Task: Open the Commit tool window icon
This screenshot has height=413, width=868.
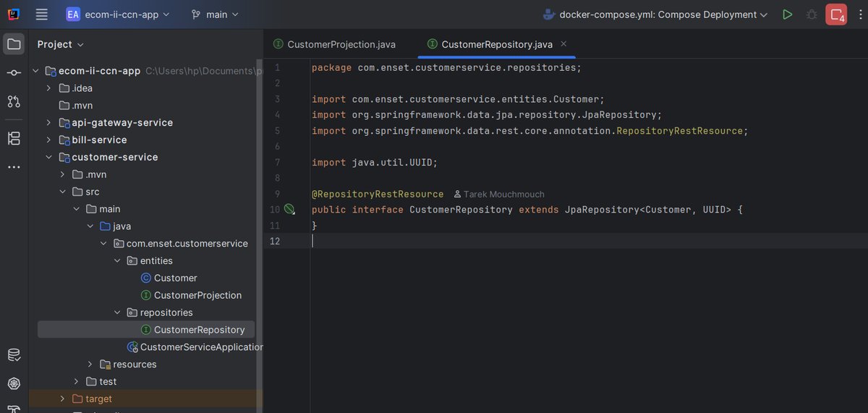Action: [14, 73]
